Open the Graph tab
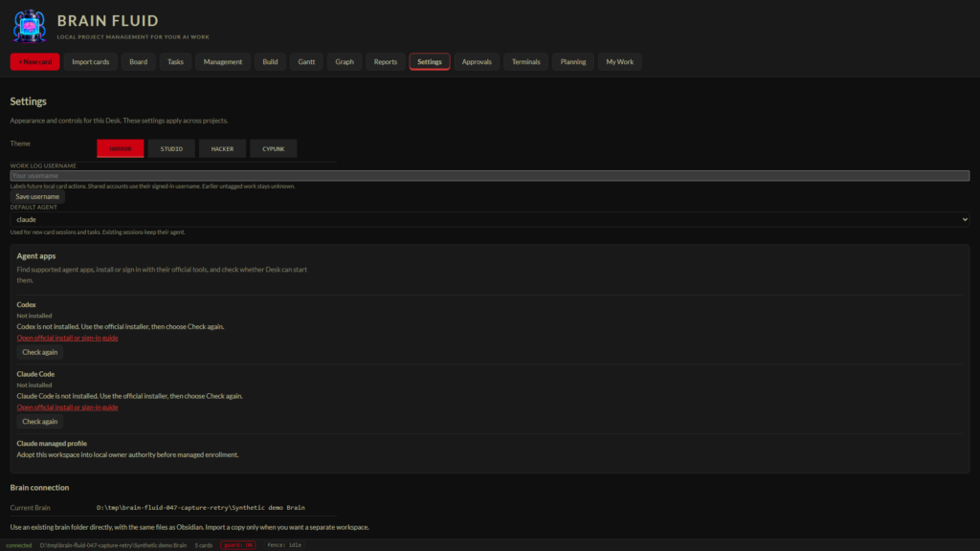 [x=345, y=62]
